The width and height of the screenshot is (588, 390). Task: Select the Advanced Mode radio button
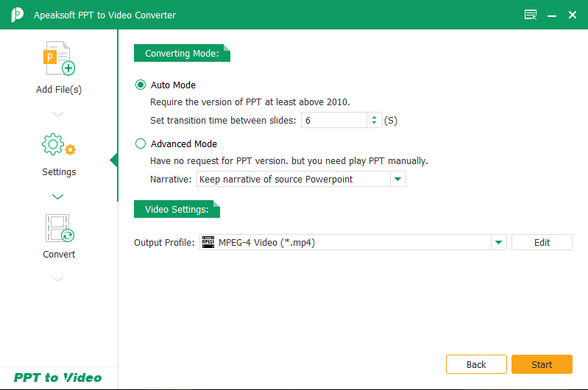141,143
